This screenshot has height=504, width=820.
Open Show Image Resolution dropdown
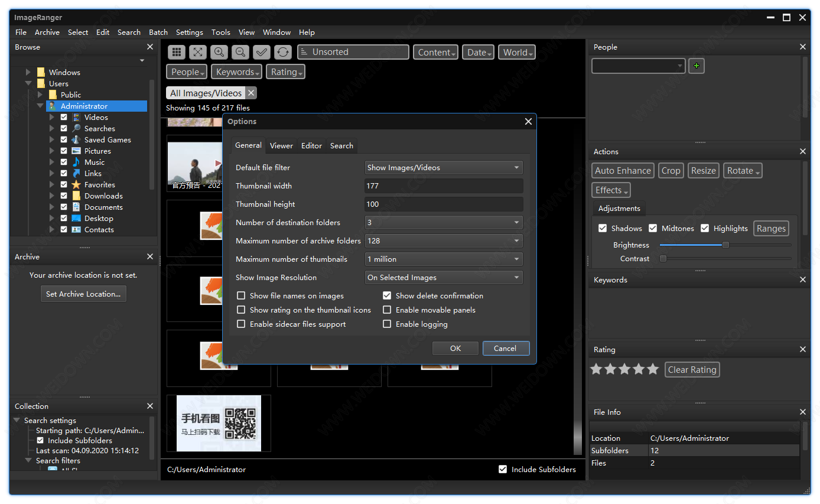pos(444,278)
